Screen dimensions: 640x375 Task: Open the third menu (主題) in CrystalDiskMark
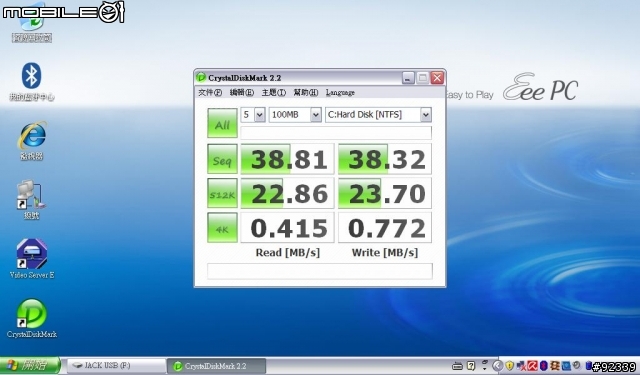pyautogui.click(x=273, y=93)
